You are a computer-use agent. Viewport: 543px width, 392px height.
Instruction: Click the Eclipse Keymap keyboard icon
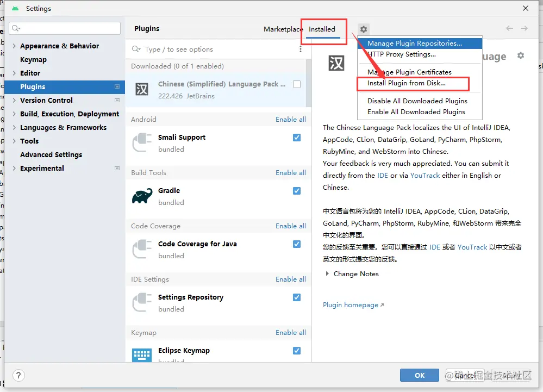(142, 355)
